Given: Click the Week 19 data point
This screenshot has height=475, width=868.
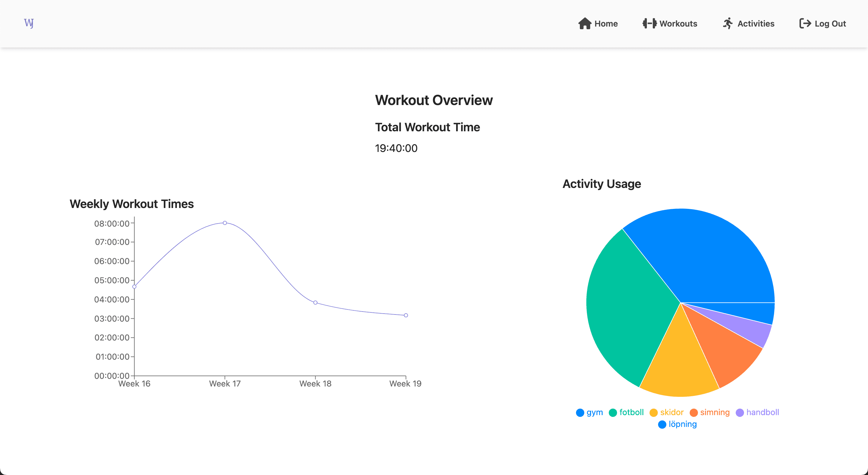Looking at the screenshot, I should pos(406,315).
